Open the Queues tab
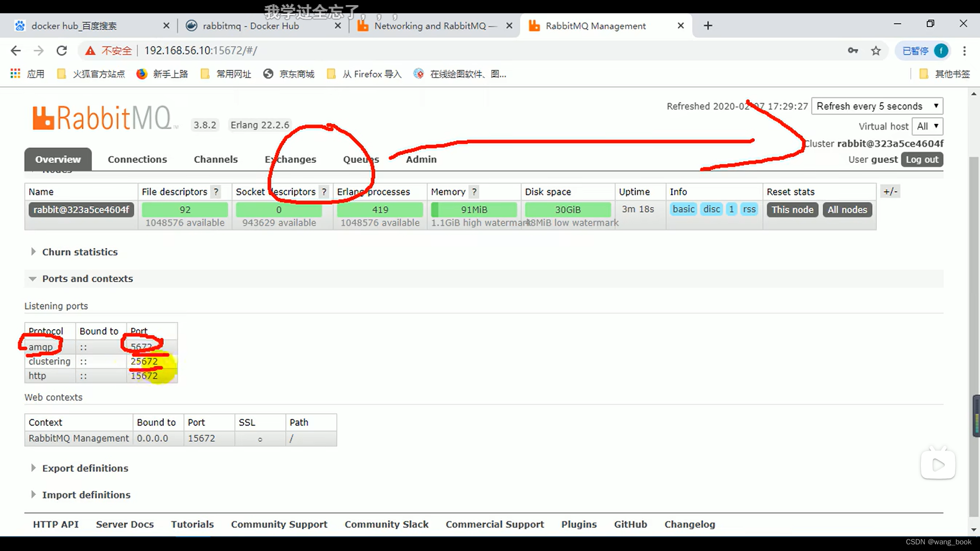This screenshot has height=551, width=980. click(361, 159)
